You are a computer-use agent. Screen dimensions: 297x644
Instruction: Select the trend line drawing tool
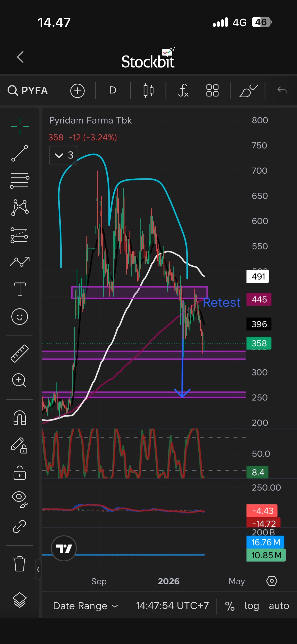coord(20,153)
